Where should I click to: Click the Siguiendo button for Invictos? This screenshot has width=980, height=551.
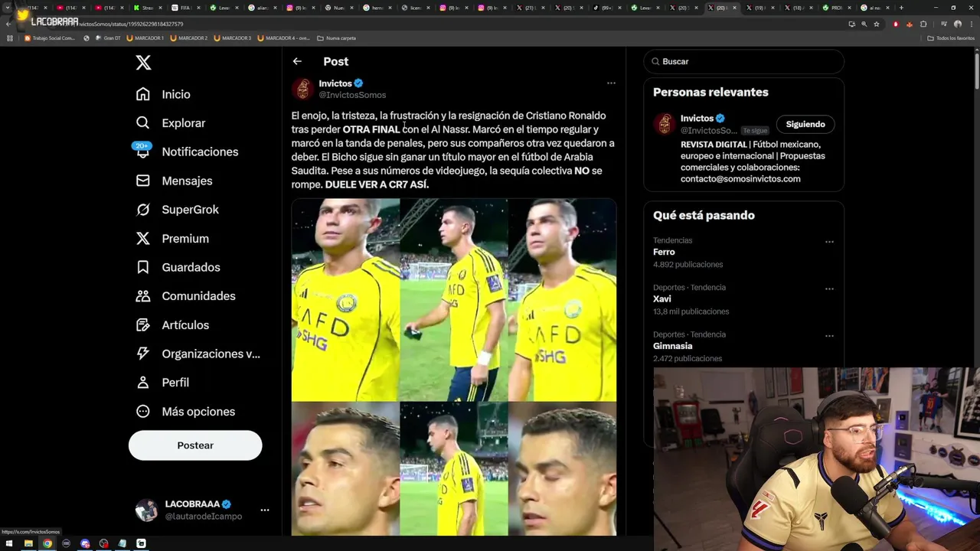tap(805, 124)
